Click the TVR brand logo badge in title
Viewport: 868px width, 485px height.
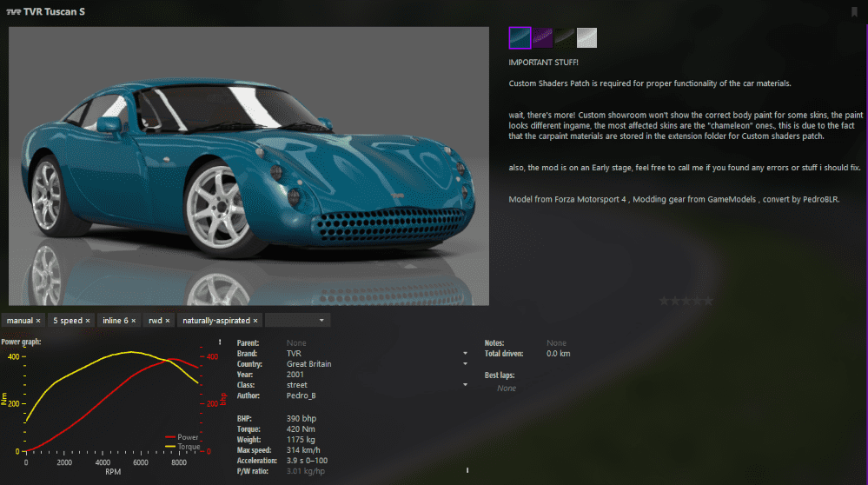pos(13,11)
